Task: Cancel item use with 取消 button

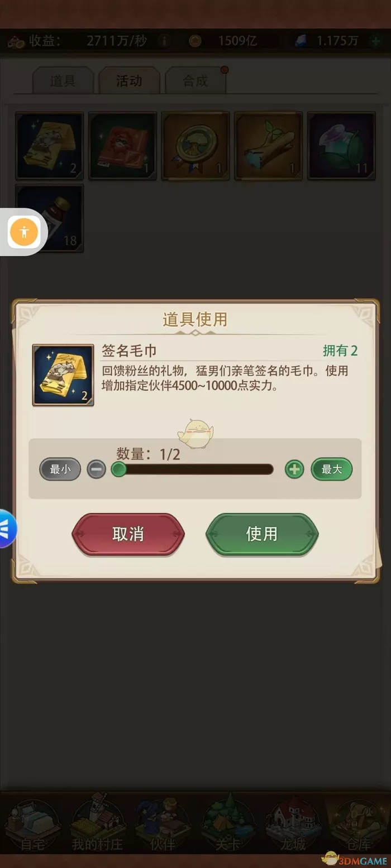Action: (128, 534)
